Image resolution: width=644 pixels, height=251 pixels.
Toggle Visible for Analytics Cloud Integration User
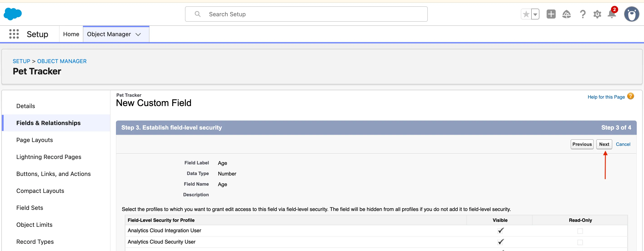(x=500, y=230)
